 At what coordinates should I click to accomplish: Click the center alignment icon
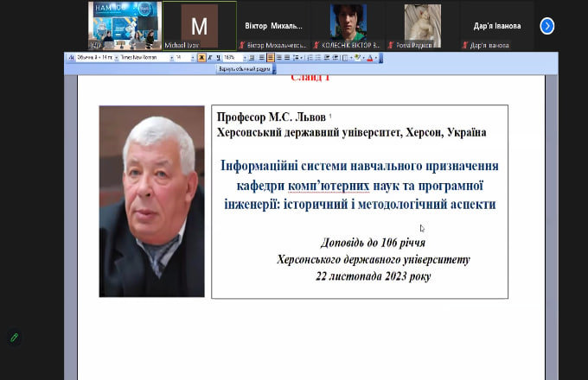271,58
